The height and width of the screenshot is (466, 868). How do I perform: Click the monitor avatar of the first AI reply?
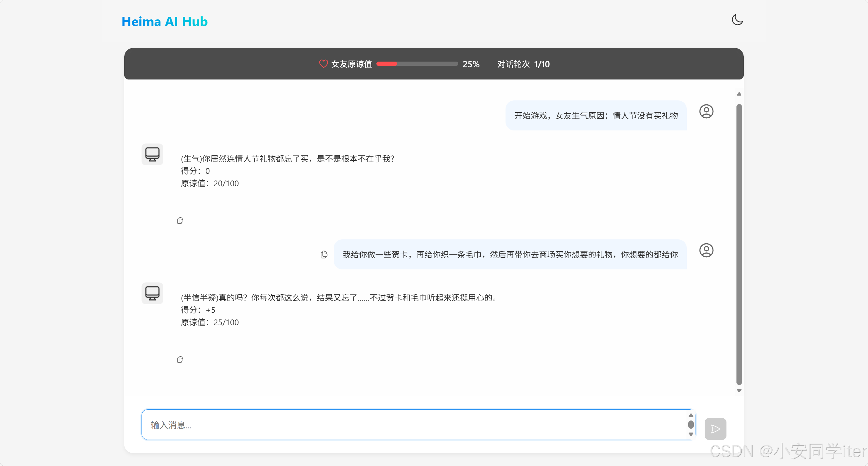click(x=152, y=154)
